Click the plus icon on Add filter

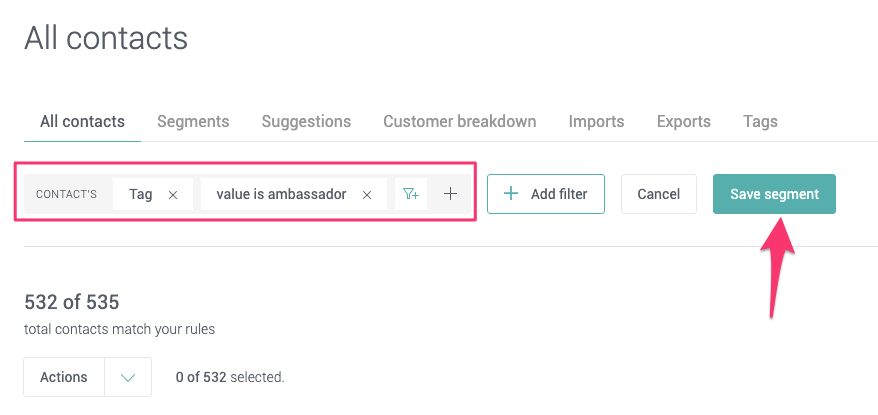coord(511,194)
